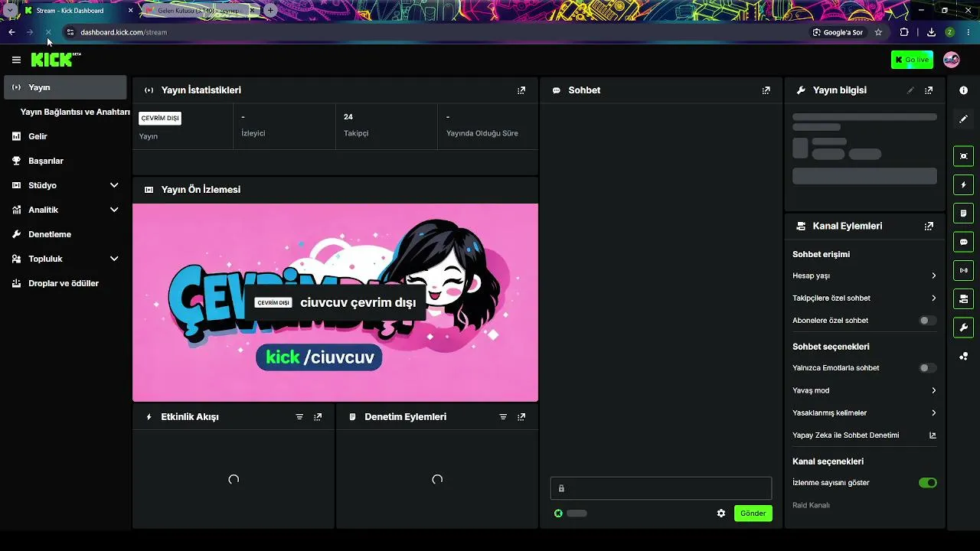
Task: Open Hesap yaşı chat access options
Action: click(864, 275)
